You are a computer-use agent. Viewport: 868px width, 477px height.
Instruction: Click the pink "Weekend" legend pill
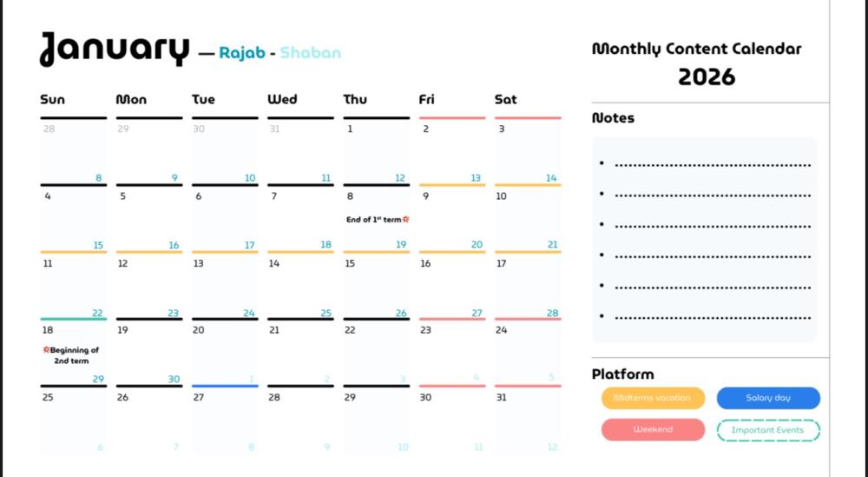(653, 430)
